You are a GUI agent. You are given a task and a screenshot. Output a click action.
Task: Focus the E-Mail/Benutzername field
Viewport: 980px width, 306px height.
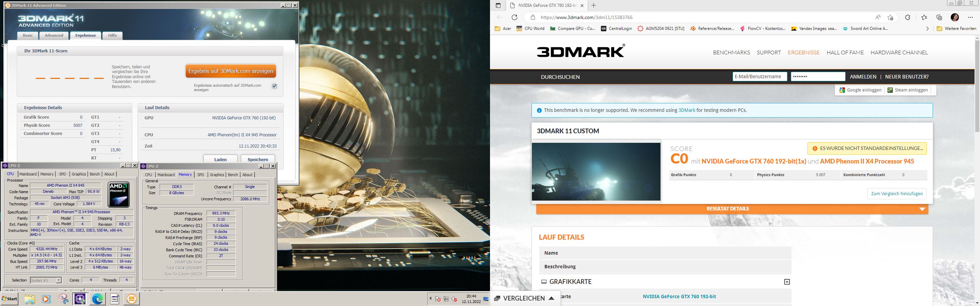tap(759, 76)
